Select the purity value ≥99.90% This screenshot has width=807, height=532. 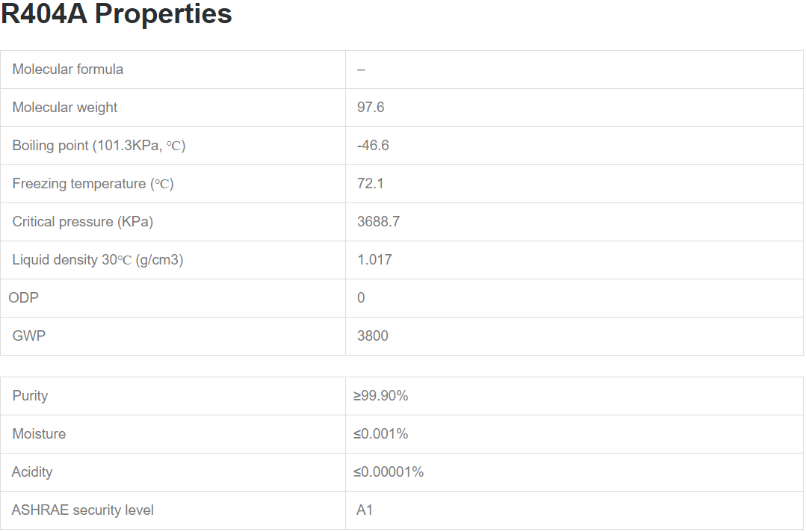point(381,396)
